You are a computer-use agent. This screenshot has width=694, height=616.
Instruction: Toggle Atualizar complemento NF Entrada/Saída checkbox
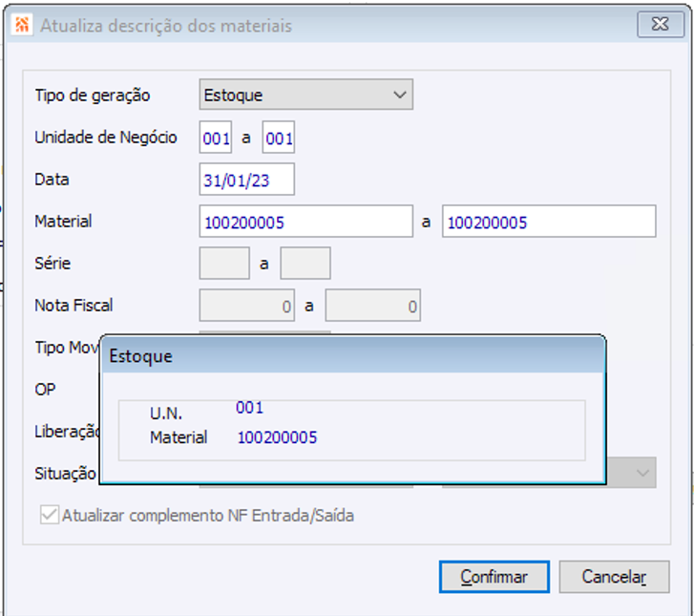49,515
